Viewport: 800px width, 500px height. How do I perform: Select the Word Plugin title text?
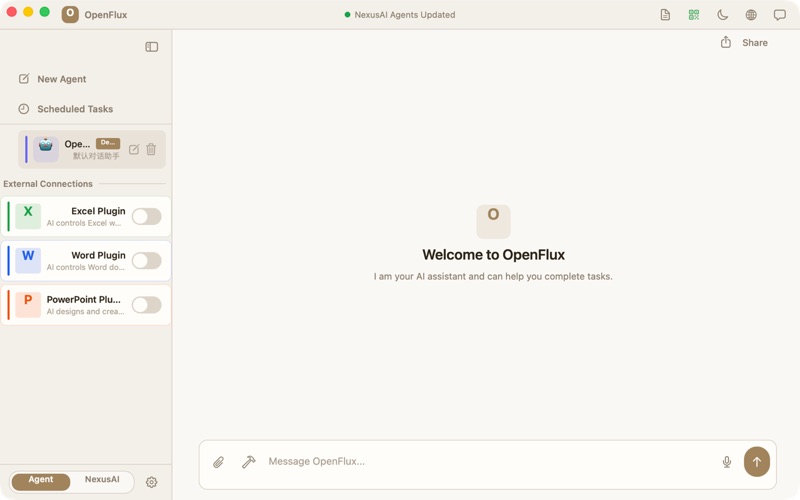[x=98, y=255]
